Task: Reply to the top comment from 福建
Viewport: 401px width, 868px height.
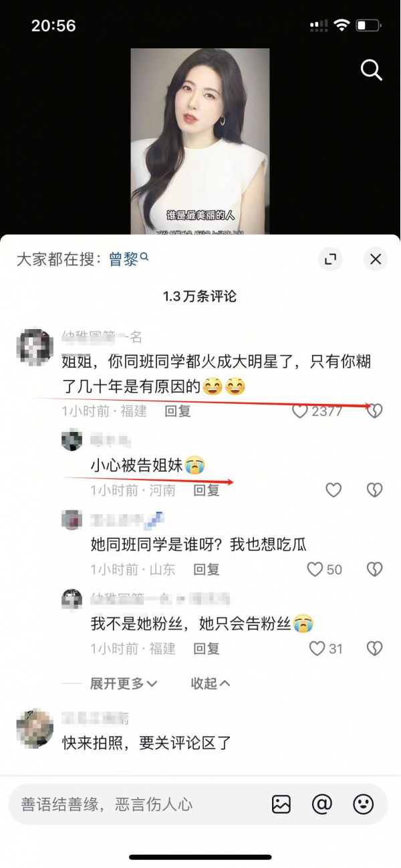Action: [178, 411]
